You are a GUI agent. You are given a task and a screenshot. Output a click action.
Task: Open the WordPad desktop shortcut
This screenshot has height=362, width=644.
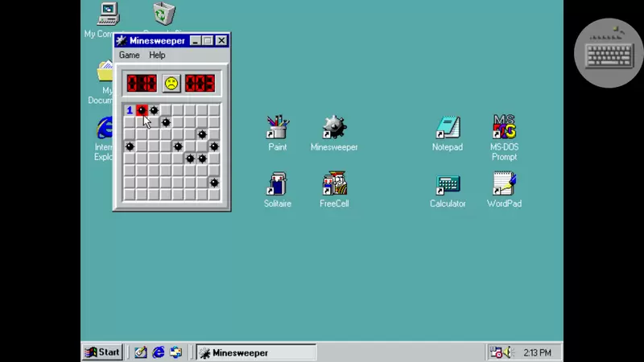coord(504,184)
